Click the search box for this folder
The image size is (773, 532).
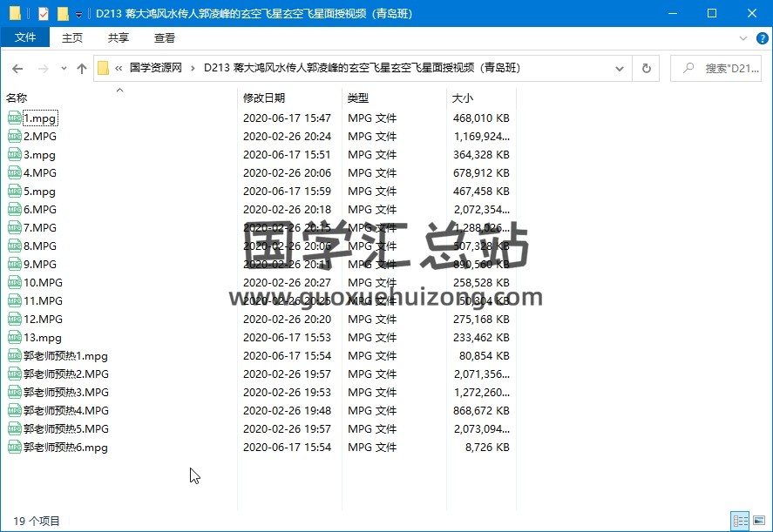click(x=715, y=69)
